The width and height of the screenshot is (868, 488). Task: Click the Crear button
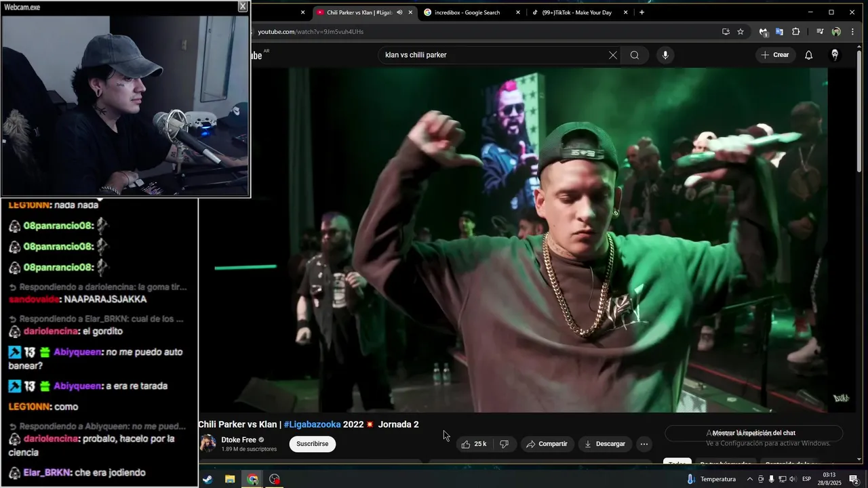[774, 55]
